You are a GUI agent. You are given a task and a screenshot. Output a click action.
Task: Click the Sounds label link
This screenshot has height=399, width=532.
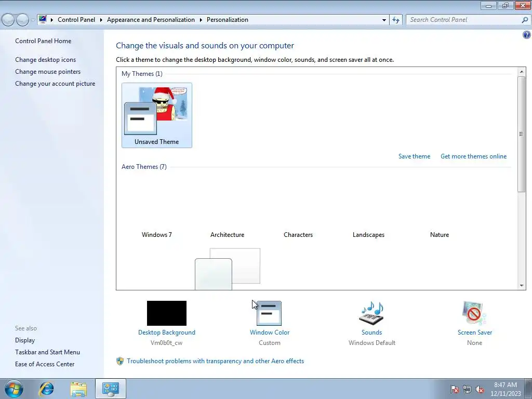(x=371, y=332)
